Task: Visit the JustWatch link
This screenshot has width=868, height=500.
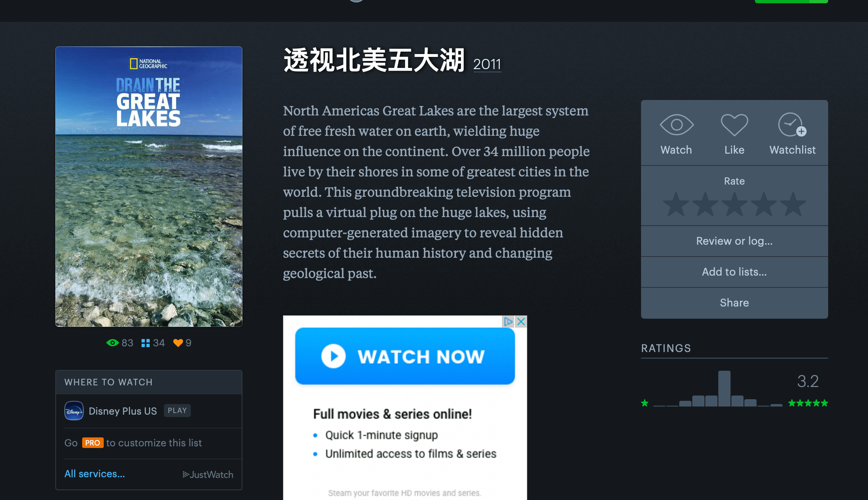Action: coord(208,474)
